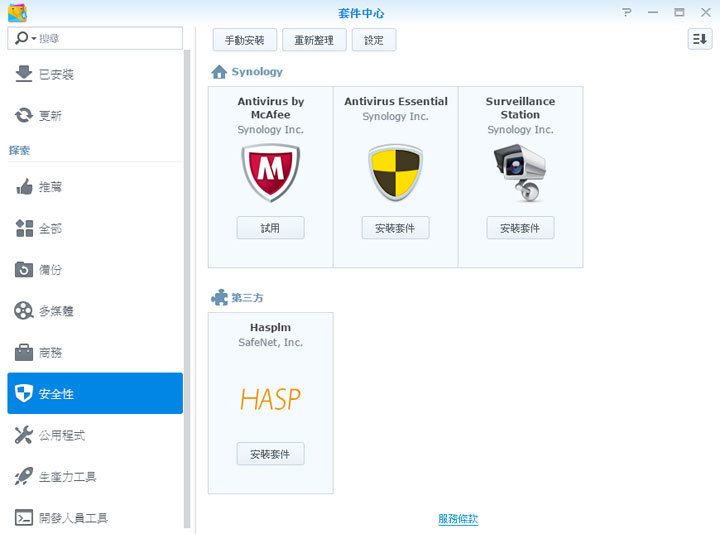Click the sidebar vertical scrollbar

click(x=187, y=289)
